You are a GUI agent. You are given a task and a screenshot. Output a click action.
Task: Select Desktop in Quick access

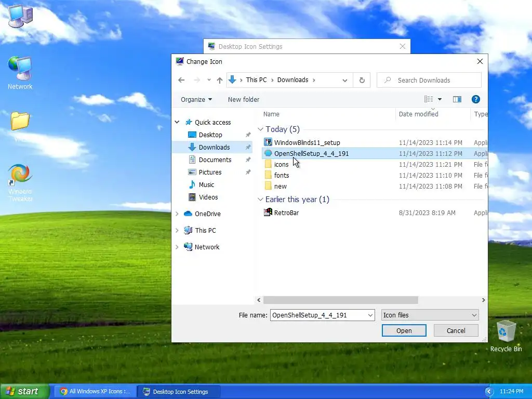point(210,135)
